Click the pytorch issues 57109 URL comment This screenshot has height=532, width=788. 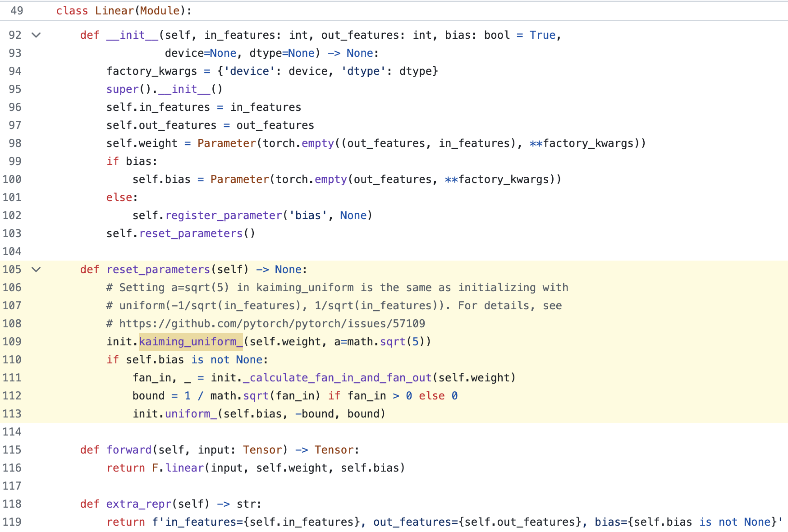point(266,324)
